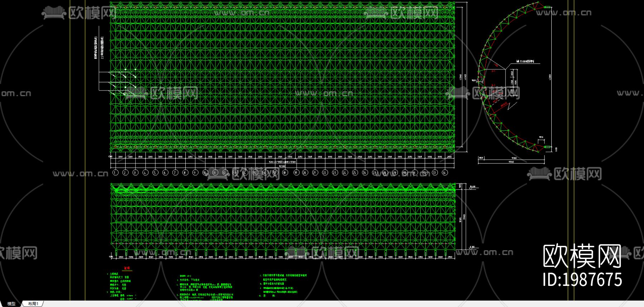The height and width of the screenshot is (307, 644).
Task: Select the 103300 overall dimension text
Action: [282, 166]
